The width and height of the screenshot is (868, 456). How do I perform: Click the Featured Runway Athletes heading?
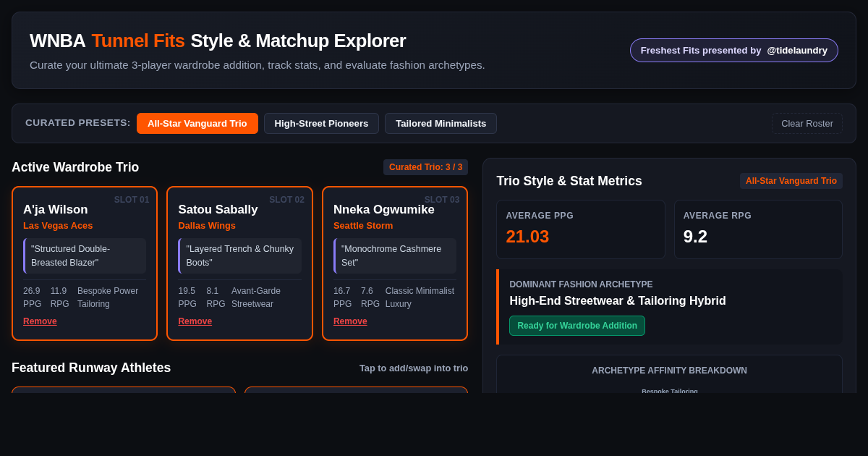click(x=91, y=368)
